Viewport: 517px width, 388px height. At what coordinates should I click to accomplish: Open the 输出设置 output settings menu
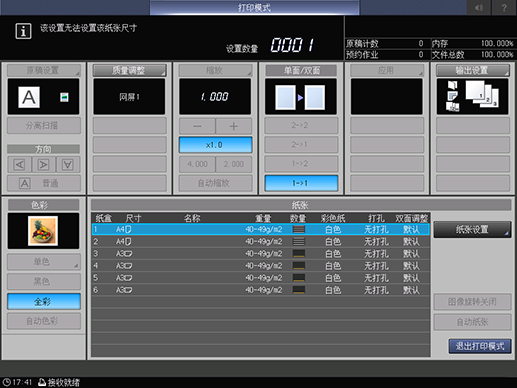473,70
